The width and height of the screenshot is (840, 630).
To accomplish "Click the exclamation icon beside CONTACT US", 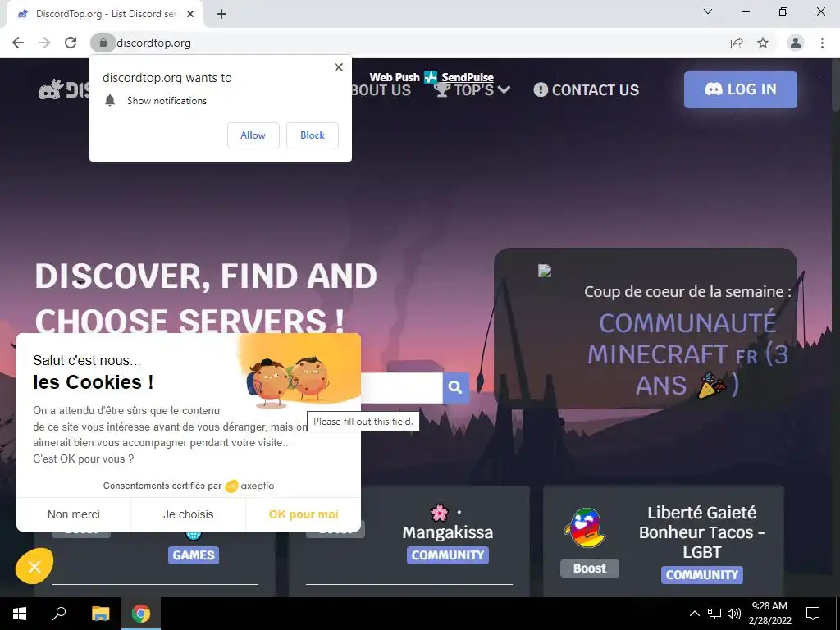I will point(541,90).
